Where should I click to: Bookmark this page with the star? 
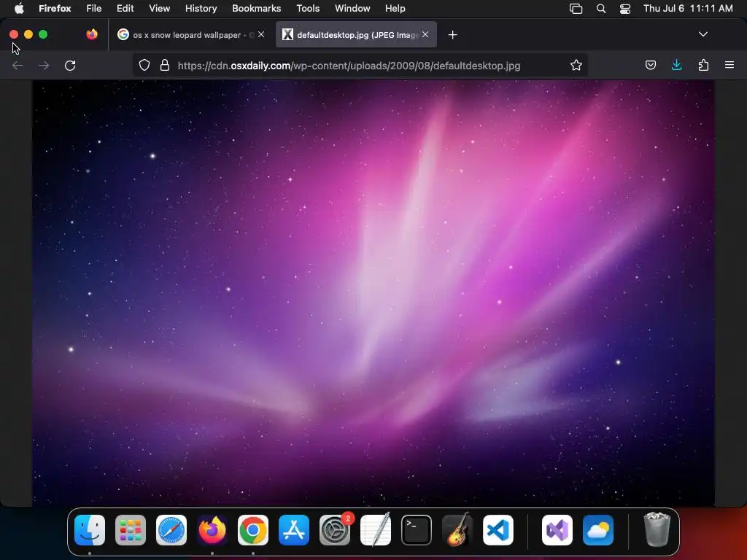pos(576,65)
